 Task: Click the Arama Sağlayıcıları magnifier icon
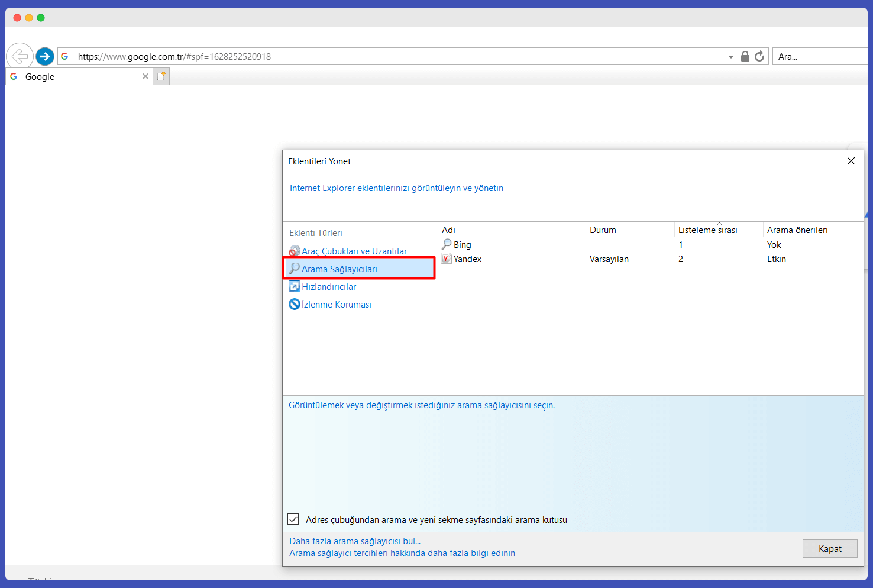295,269
